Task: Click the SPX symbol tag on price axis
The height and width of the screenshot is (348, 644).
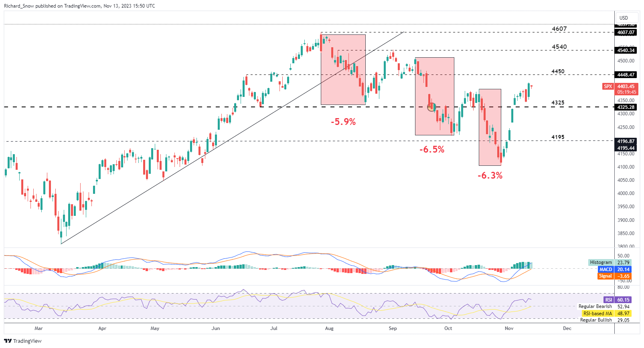Action: (x=608, y=86)
